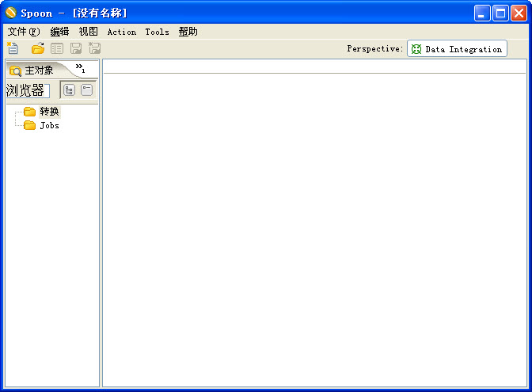Maximize the Spoon window
Viewport: 532px width, 392px height.
click(500, 13)
